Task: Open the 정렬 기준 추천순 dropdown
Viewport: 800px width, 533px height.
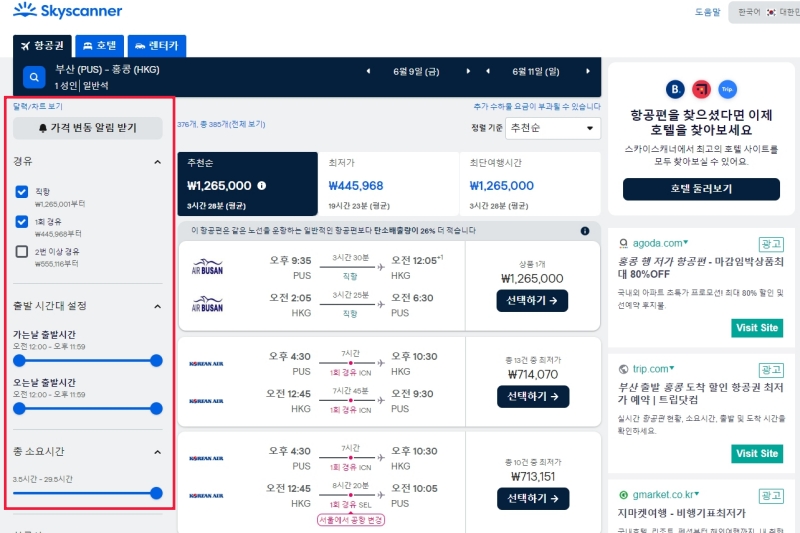Action: pyautogui.click(x=553, y=128)
